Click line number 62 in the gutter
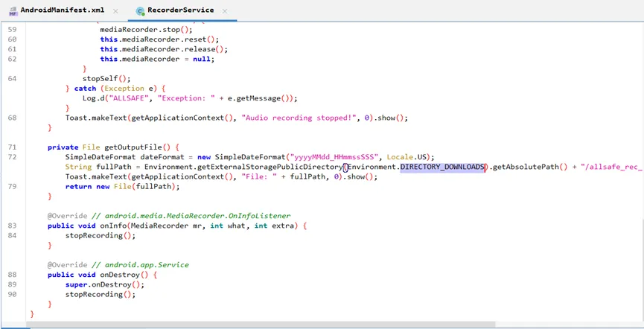This screenshot has width=644, height=329. (13, 59)
